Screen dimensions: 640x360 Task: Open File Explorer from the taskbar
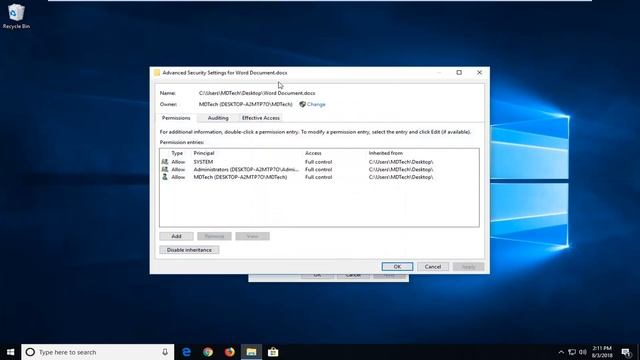pos(251,352)
